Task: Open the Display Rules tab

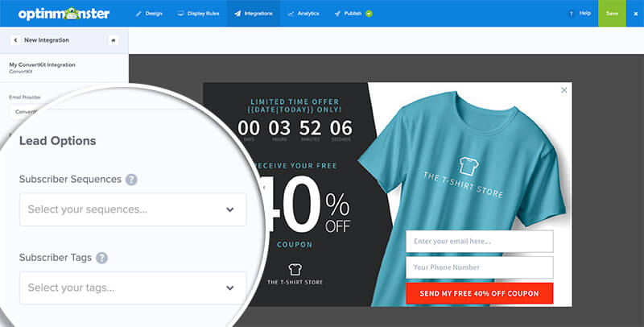Action: pyautogui.click(x=198, y=14)
